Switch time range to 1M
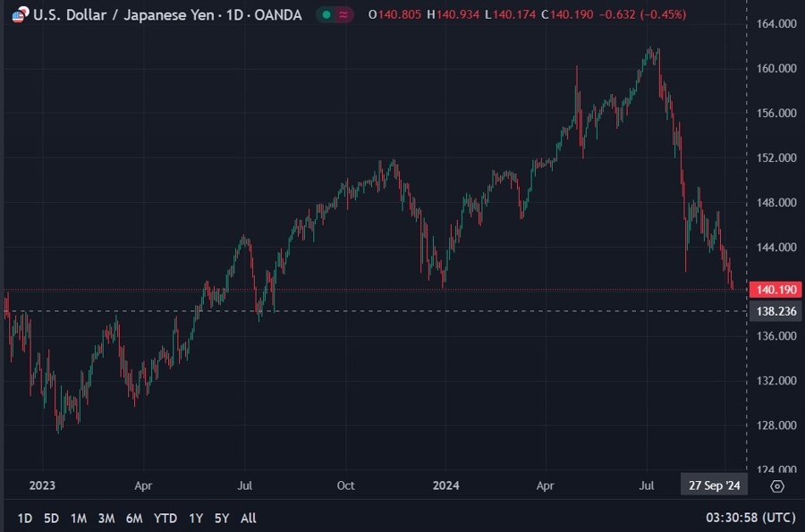This screenshot has width=805, height=532. tap(78, 518)
